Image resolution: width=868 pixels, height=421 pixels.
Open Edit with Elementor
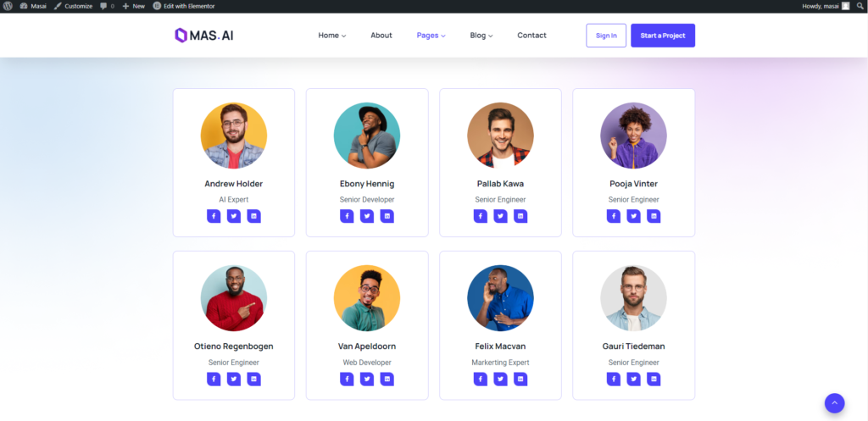(184, 6)
